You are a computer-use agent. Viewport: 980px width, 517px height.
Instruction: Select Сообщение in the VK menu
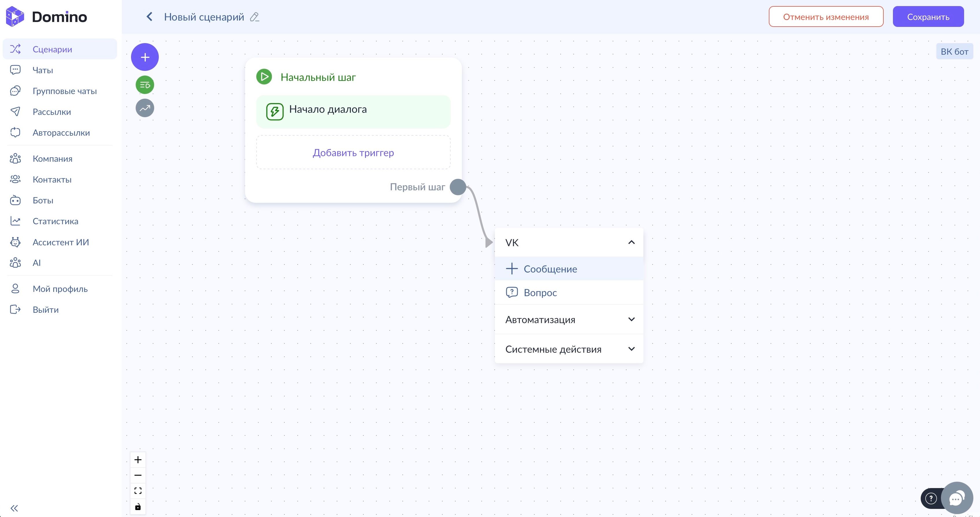tap(550, 269)
